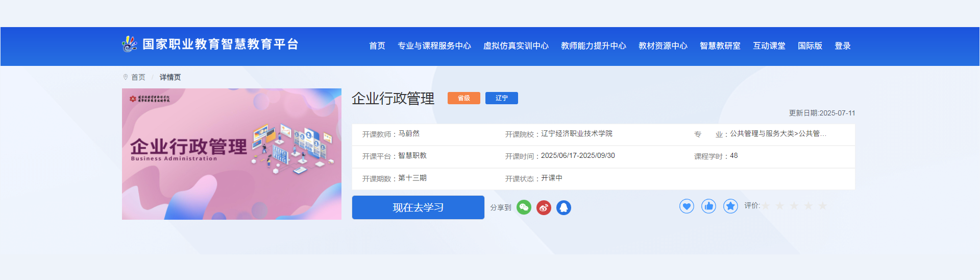Click the course hours value 48
980x280 pixels.
734,155
